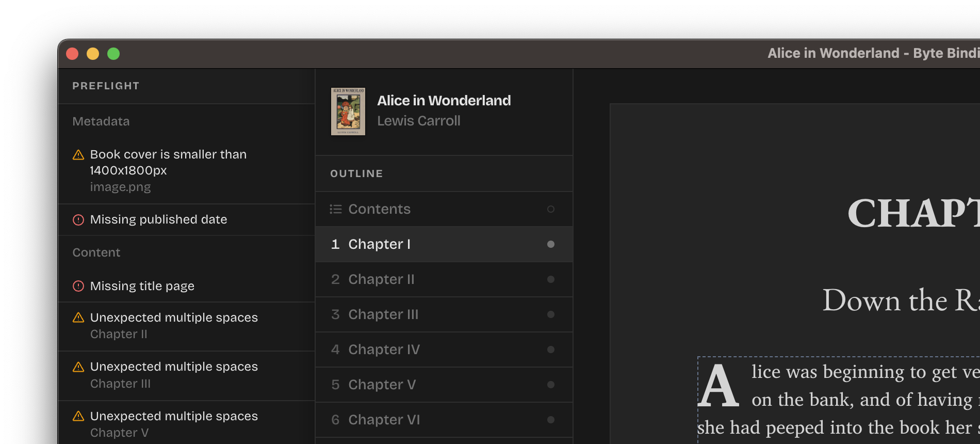Select Chapter IV in the outline

444,350
